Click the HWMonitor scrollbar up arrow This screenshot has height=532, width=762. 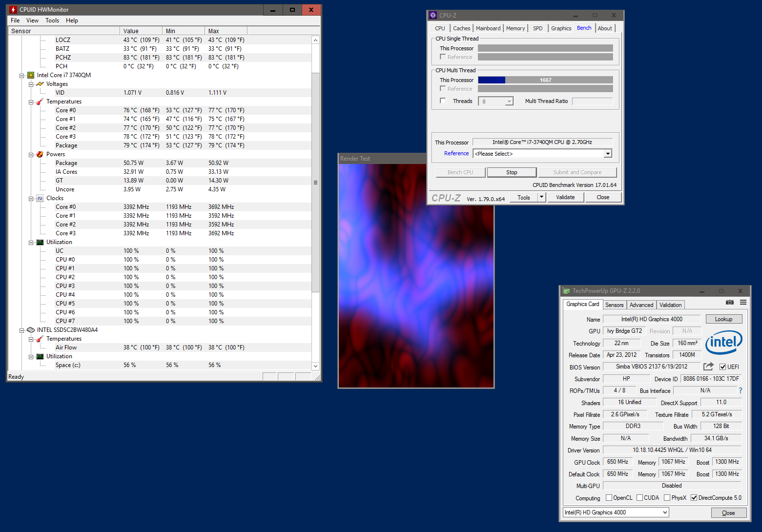[315, 40]
